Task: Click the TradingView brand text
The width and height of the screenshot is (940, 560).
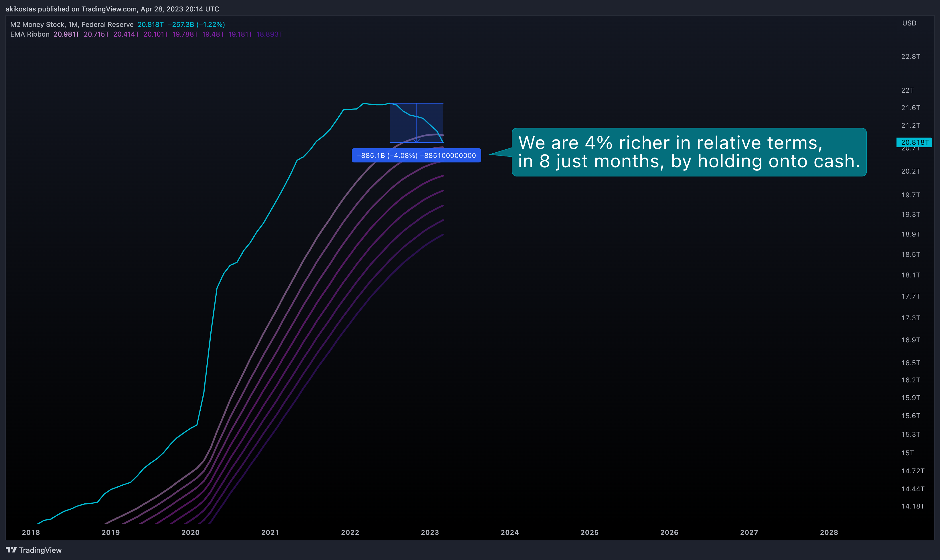Action: coord(40,550)
